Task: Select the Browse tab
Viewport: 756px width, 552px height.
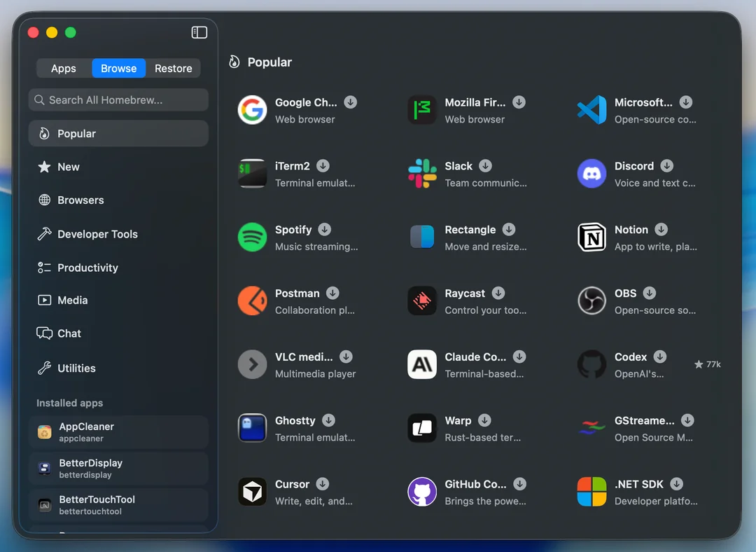Action: pos(118,69)
